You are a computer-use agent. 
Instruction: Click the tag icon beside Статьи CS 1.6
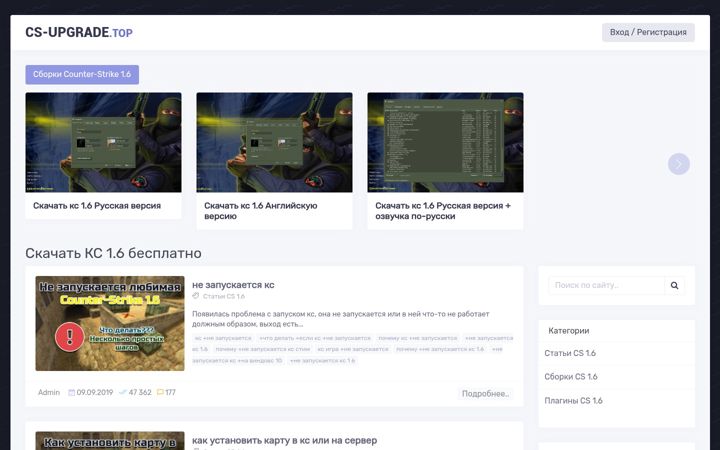(196, 296)
